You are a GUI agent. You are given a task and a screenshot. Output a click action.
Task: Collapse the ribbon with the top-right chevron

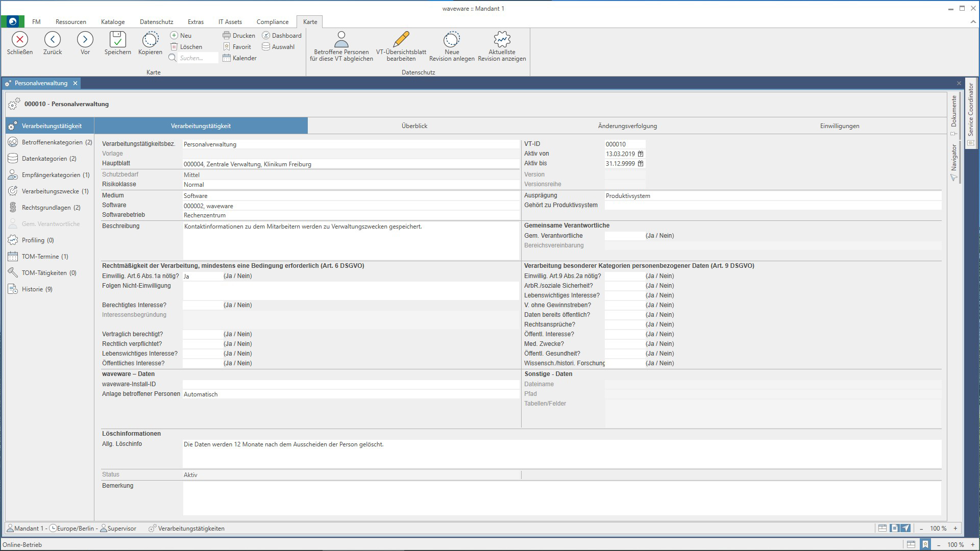[973, 22]
